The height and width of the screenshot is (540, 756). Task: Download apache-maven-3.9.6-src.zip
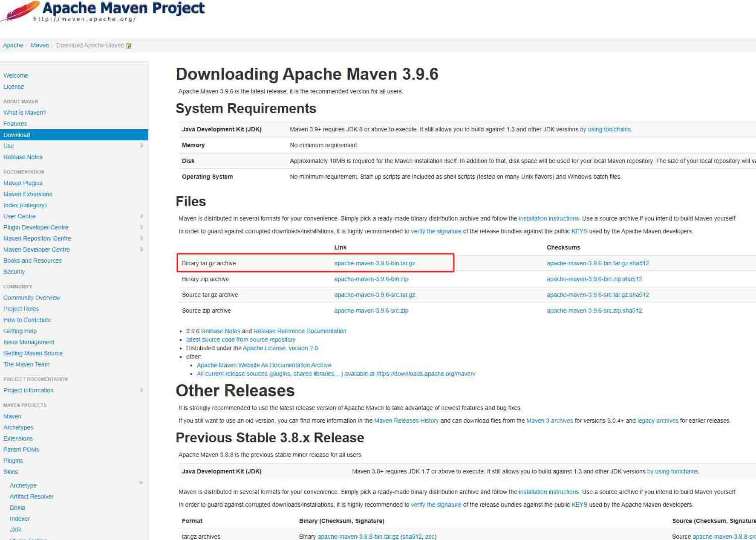pos(371,311)
